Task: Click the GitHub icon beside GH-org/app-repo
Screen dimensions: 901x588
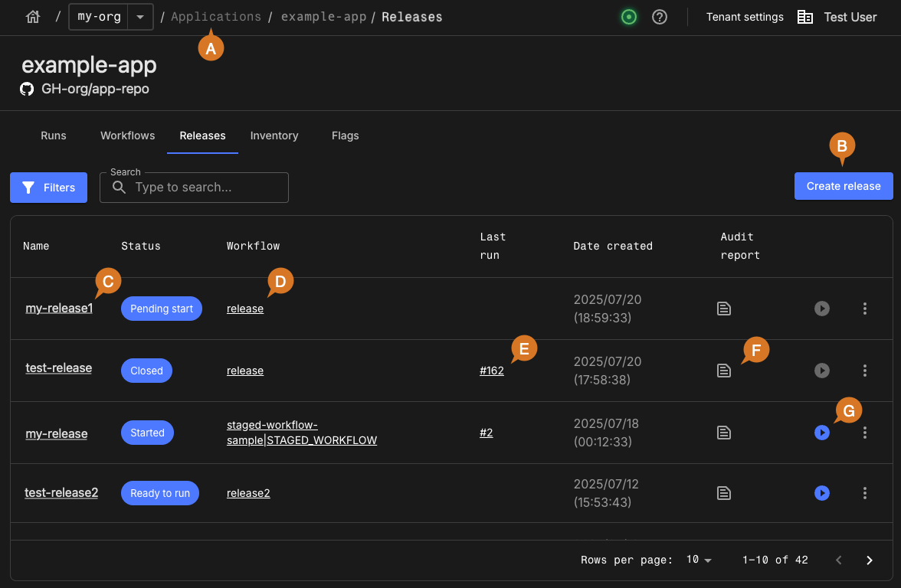Action: (26, 89)
